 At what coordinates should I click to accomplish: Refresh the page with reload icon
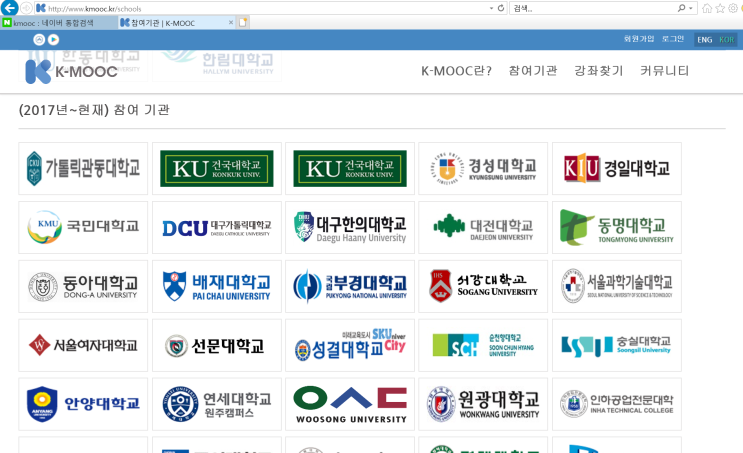501,8
